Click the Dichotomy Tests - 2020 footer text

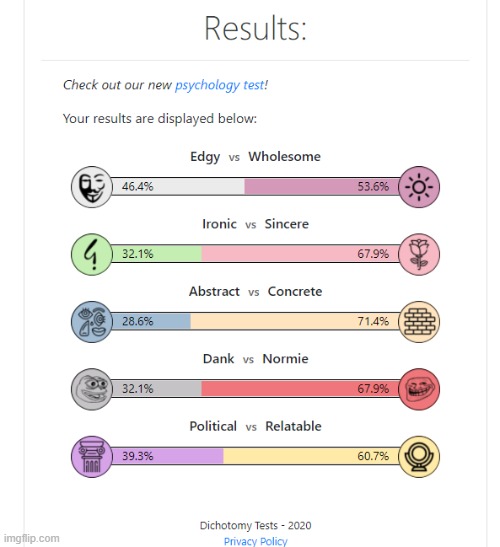255,525
